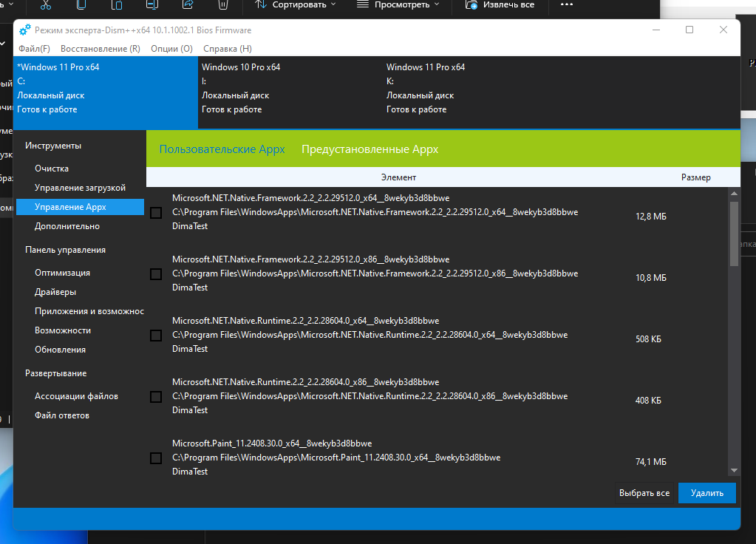Screen dimensions: 756x544
Task: Click the 12,8 МБ size value
Action: 651,217
